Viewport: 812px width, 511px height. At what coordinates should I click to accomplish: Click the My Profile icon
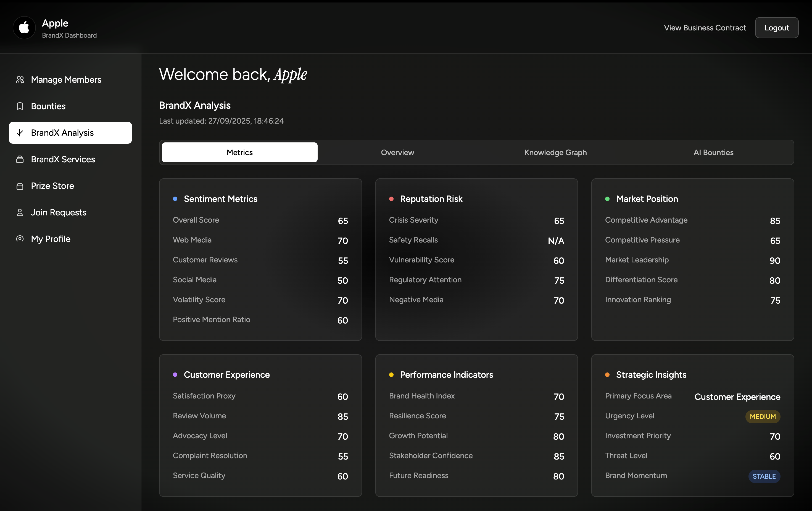[20, 239]
